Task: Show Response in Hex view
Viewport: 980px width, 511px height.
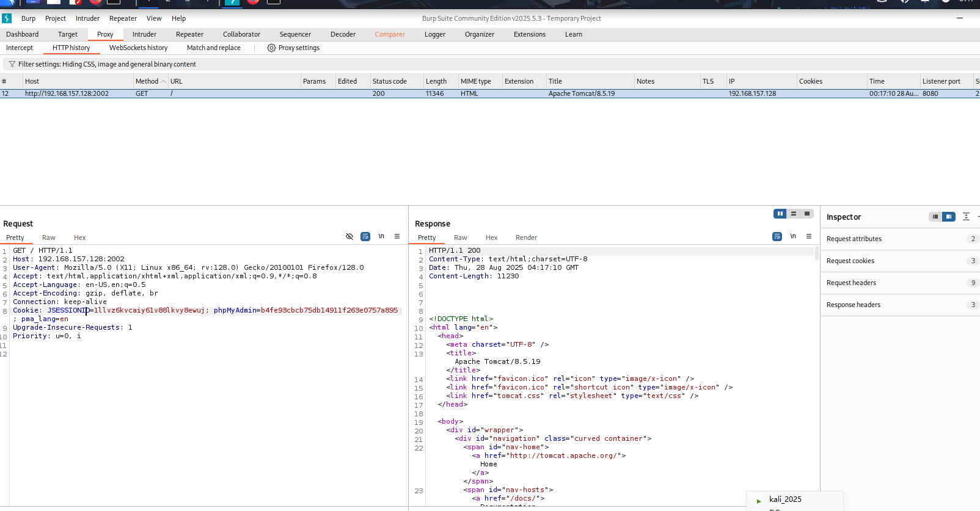Action: (x=492, y=237)
